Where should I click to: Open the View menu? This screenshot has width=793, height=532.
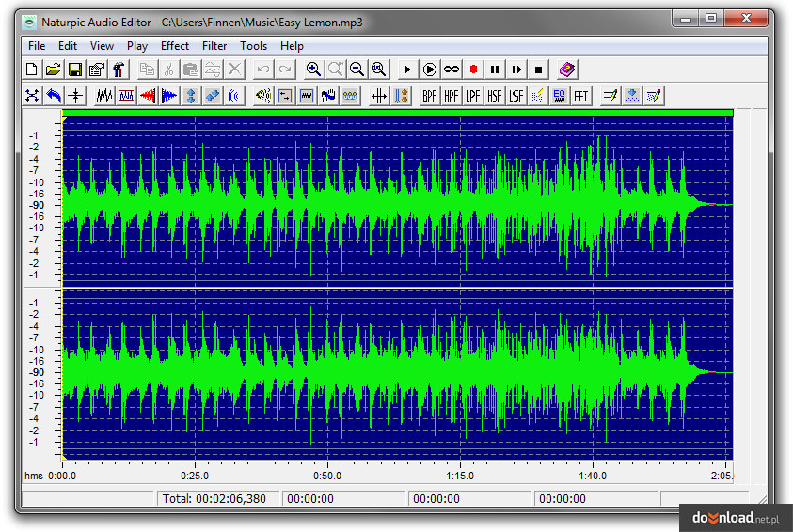[102, 46]
